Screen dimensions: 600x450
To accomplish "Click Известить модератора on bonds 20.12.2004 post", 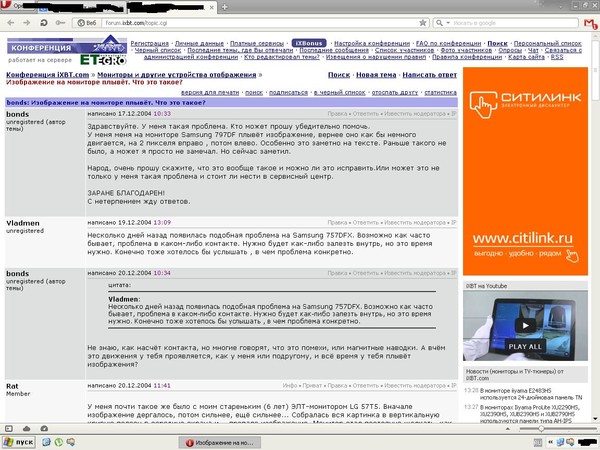I will (415, 273).
